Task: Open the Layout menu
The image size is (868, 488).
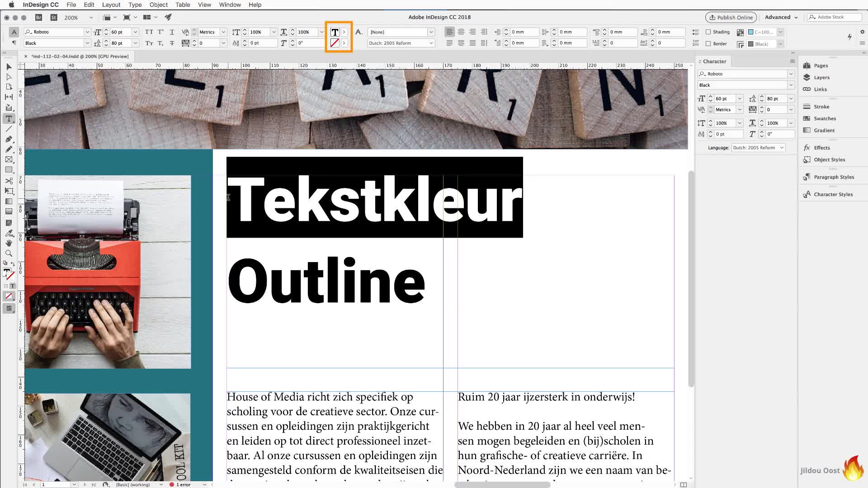Action: point(111,5)
